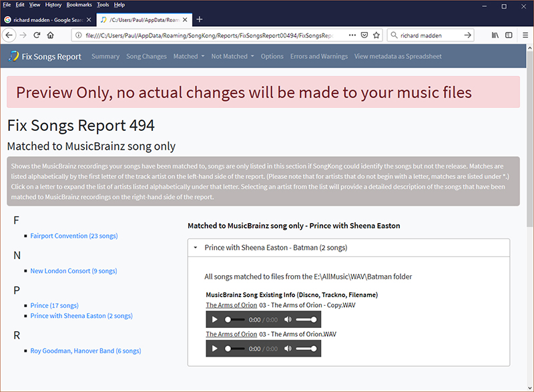Click the richard madden search field
Image resolution: width=534 pixels, height=392 pixels.
click(431, 35)
